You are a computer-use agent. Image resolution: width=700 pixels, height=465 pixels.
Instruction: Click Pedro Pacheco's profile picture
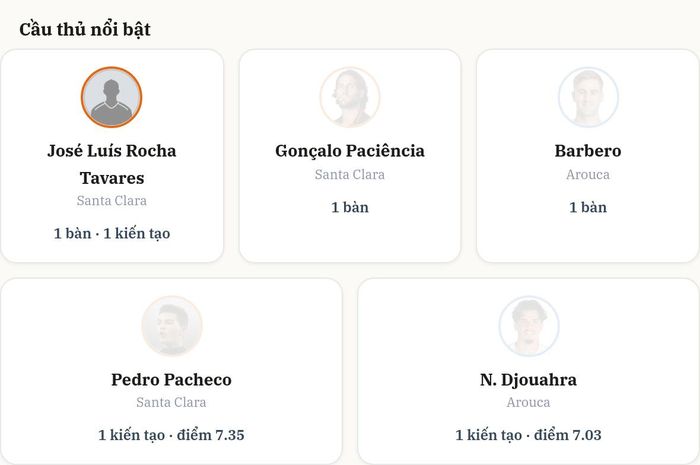tap(171, 326)
